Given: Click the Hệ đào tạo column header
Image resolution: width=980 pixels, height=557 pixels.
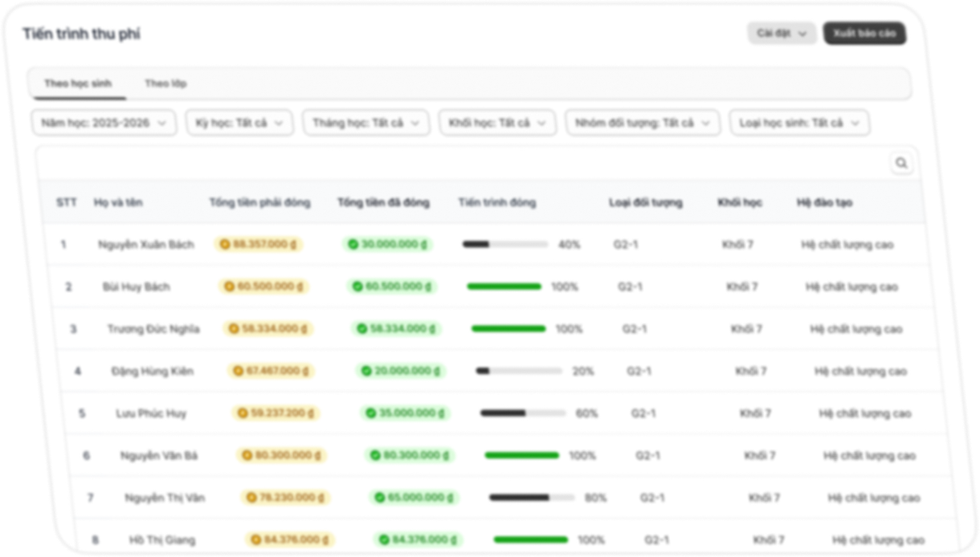Looking at the screenshot, I should [825, 202].
